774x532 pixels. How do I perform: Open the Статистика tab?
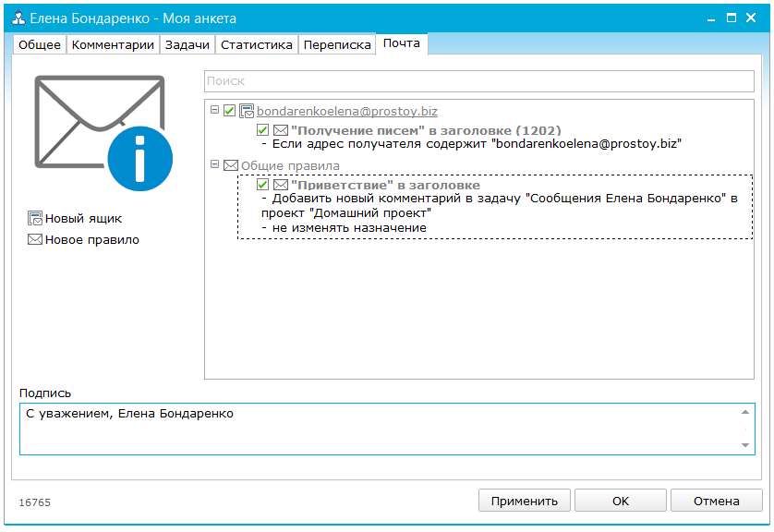pos(256,44)
